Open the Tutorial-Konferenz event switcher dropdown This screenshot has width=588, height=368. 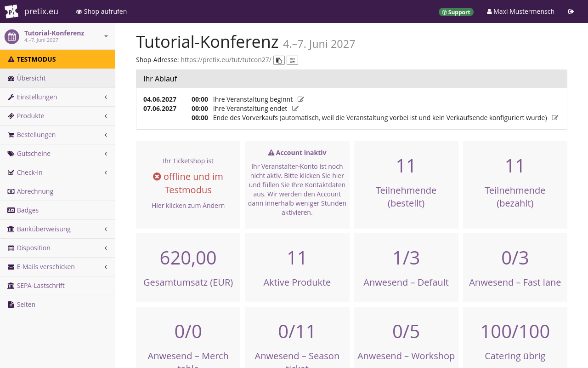pos(57,36)
